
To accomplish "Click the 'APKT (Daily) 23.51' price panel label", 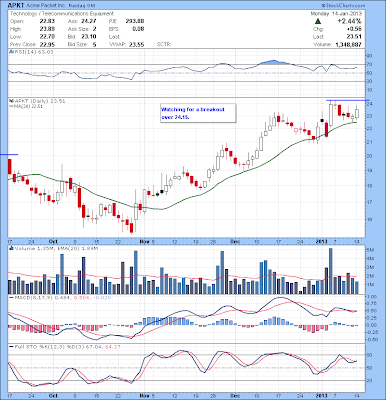I will point(39,101).
